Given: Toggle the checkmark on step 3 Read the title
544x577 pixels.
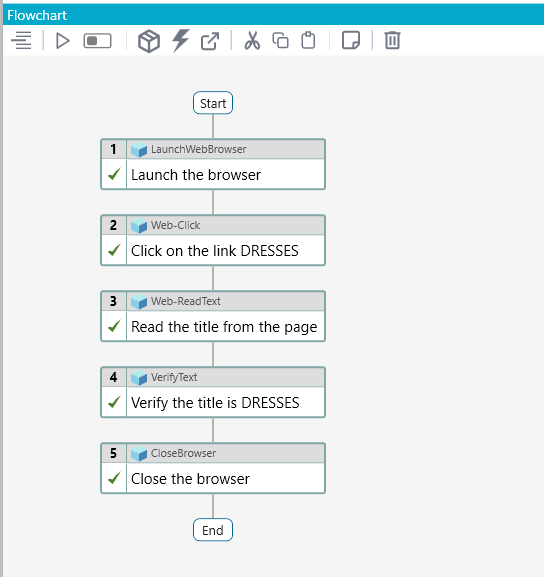Looking at the screenshot, I should pyautogui.click(x=114, y=326).
